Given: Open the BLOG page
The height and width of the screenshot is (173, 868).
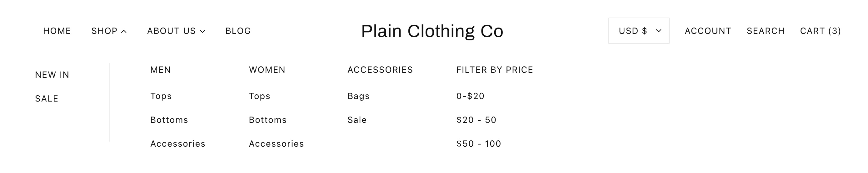Looking at the screenshot, I should pos(238,31).
